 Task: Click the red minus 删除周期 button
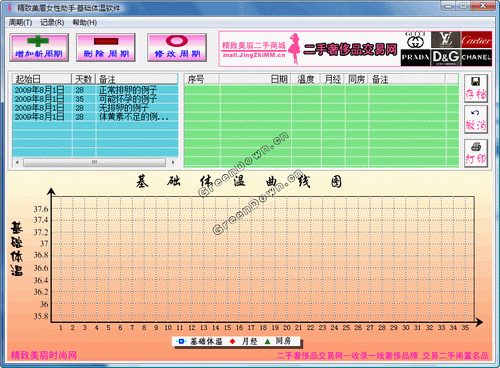tap(106, 47)
